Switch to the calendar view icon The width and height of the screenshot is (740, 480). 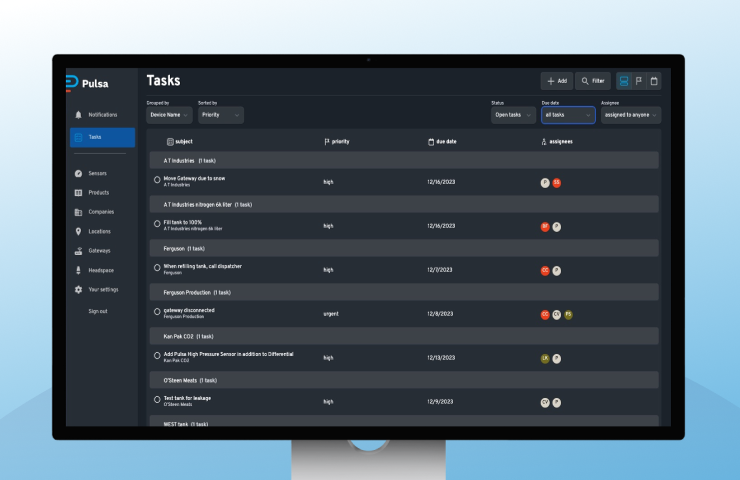point(654,81)
